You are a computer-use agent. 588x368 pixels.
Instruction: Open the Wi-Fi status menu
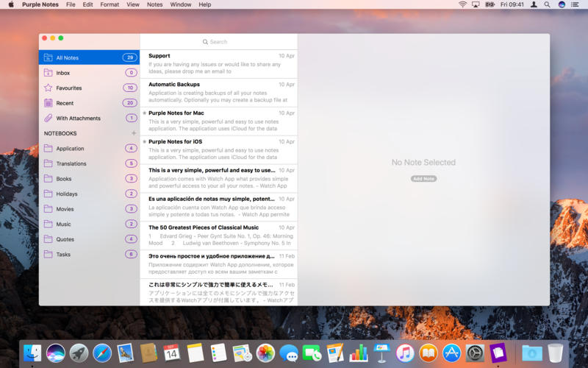coord(463,4)
